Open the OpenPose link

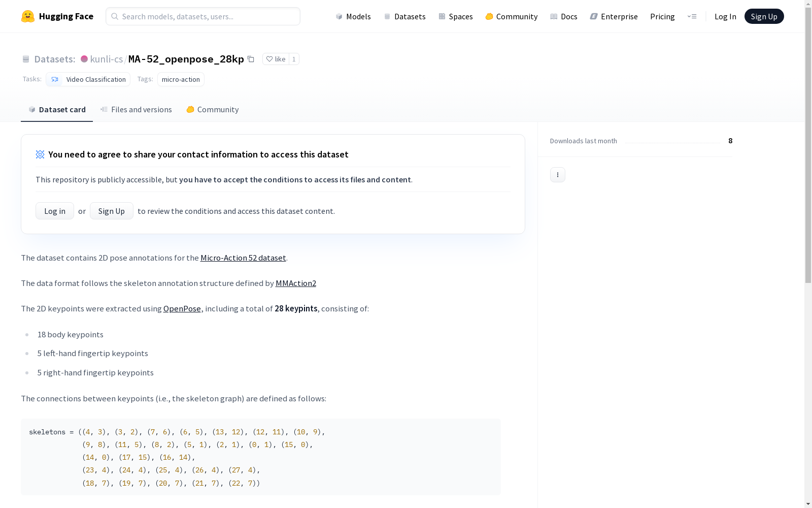click(182, 308)
